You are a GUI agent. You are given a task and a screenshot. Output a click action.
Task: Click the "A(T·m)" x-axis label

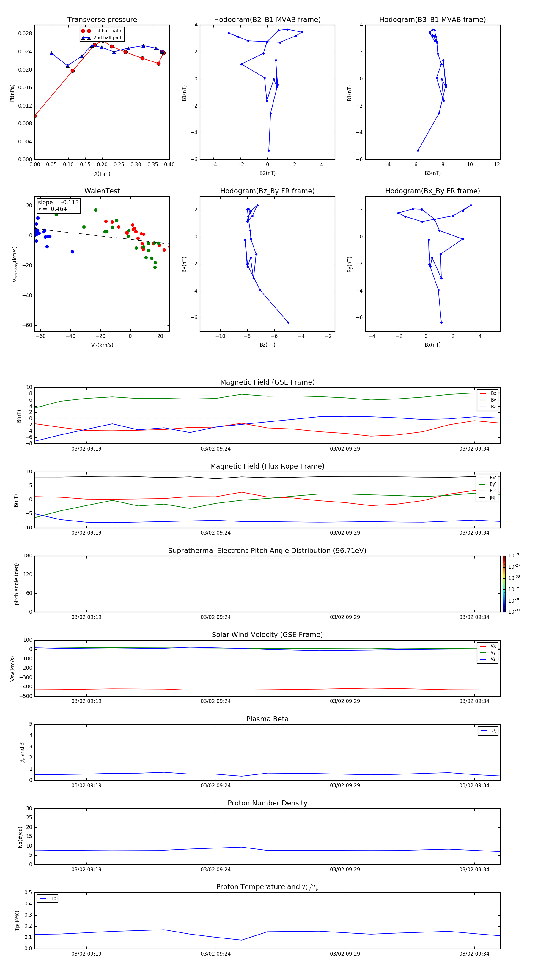coord(102,174)
